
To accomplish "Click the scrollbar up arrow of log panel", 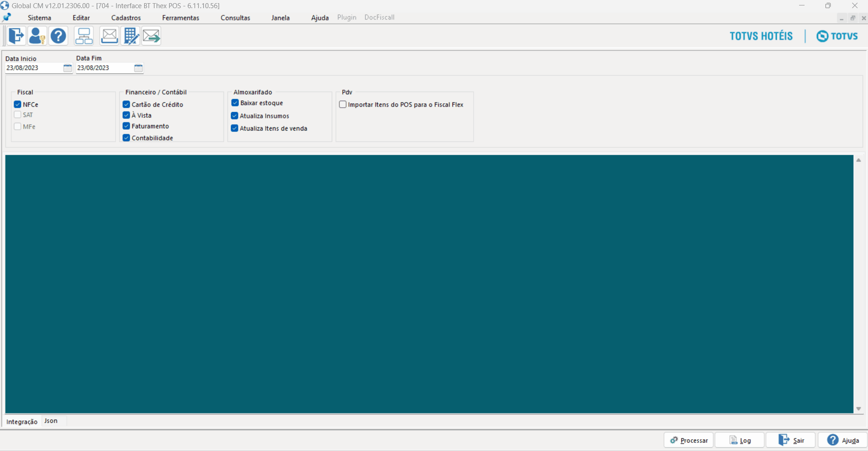I will tap(858, 160).
